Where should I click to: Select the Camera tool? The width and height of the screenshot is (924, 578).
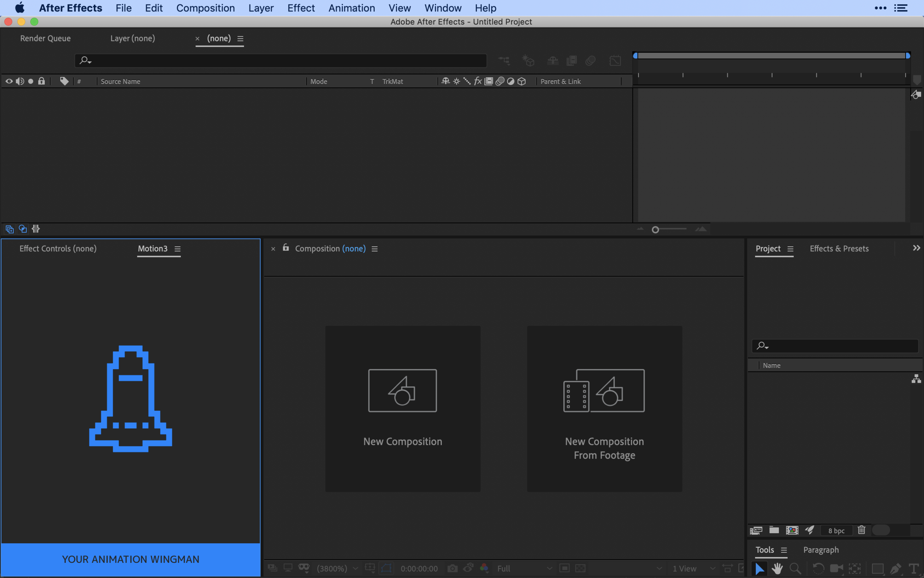[836, 568]
